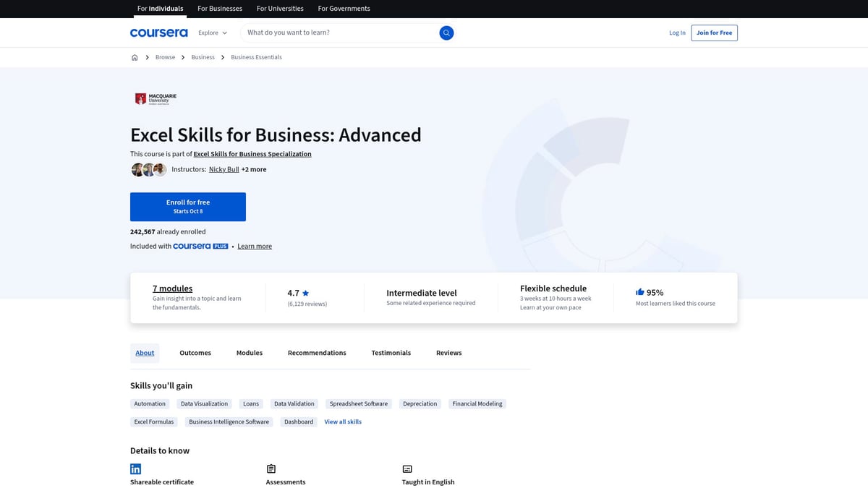This screenshot has width=868, height=488.
Task: Click the search magnifier icon
Action: click(446, 33)
